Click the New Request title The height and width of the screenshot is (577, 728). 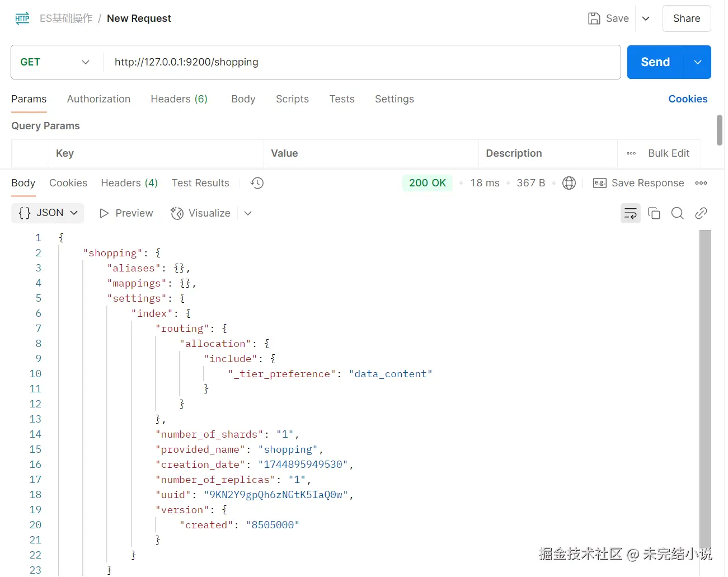[x=139, y=18]
